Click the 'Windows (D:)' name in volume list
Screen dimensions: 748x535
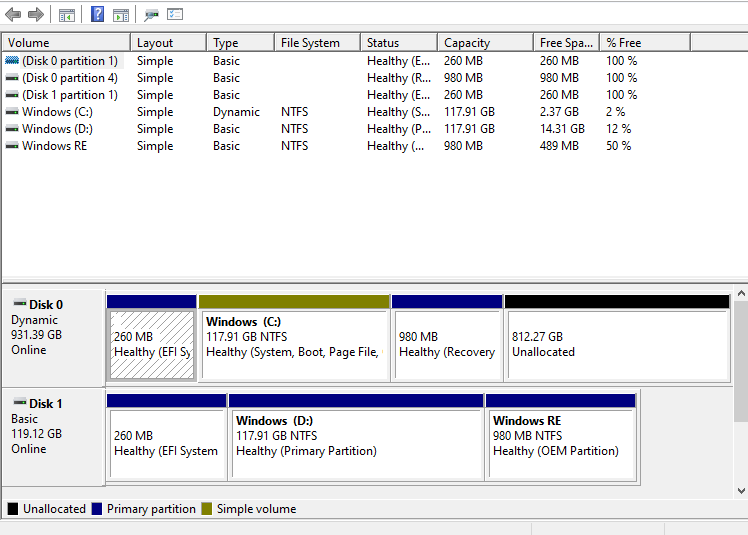57,129
